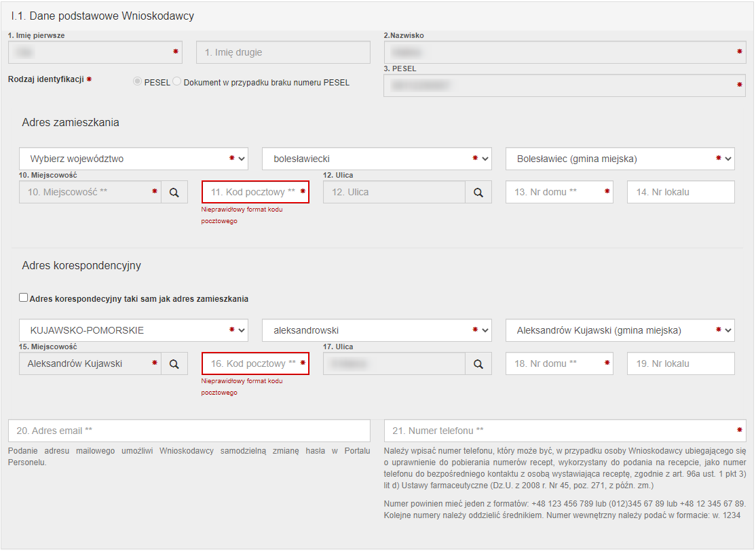756x552 pixels.
Task: Click the '11. Kod pocztowy' input field
Action: click(x=252, y=193)
